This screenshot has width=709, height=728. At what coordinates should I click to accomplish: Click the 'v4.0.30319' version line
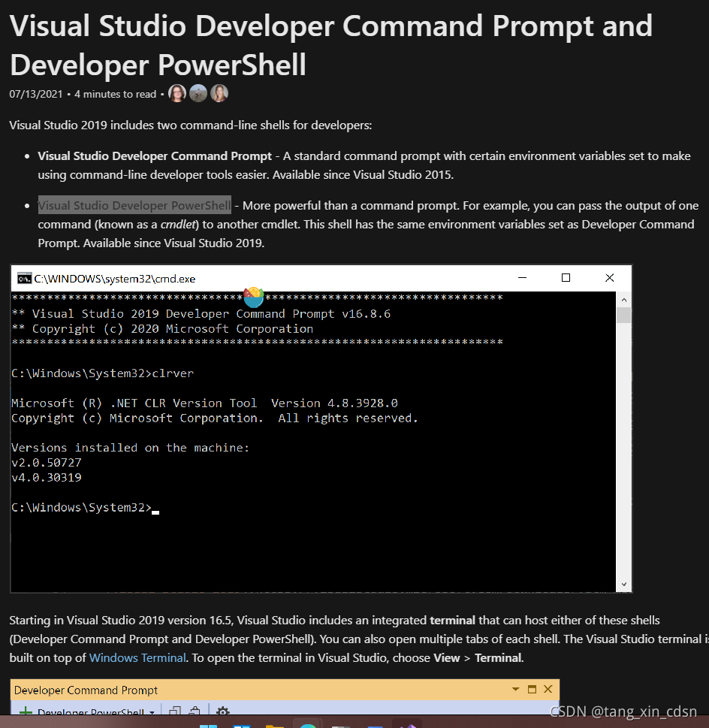point(47,477)
